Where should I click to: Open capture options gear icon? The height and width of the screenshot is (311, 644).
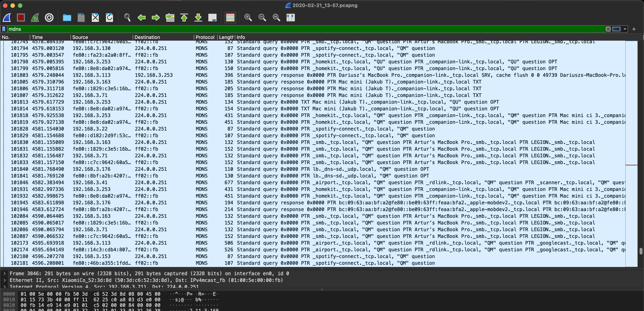pos(49,18)
